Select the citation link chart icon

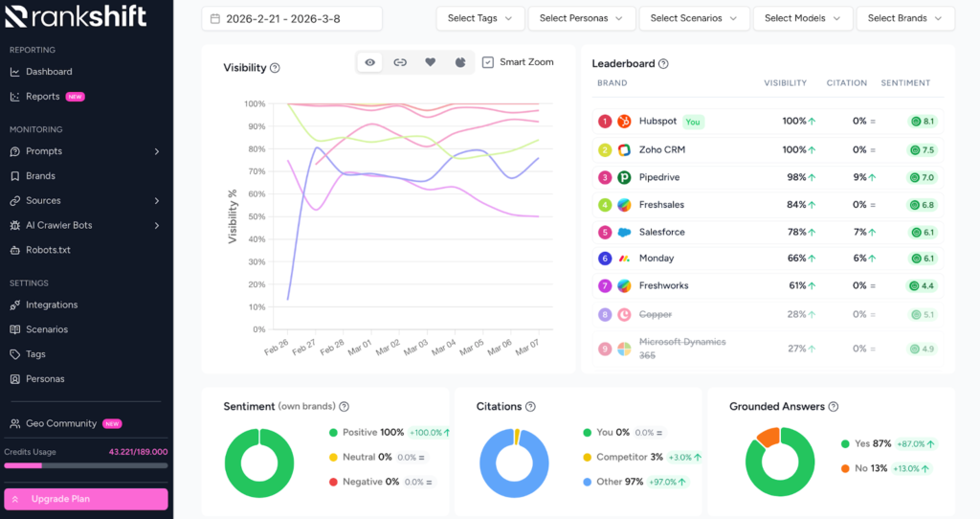tap(400, 62)
